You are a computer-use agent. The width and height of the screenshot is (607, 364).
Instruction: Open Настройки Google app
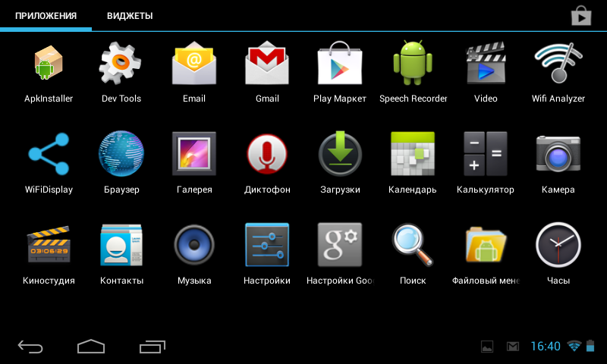pos(340,245)
